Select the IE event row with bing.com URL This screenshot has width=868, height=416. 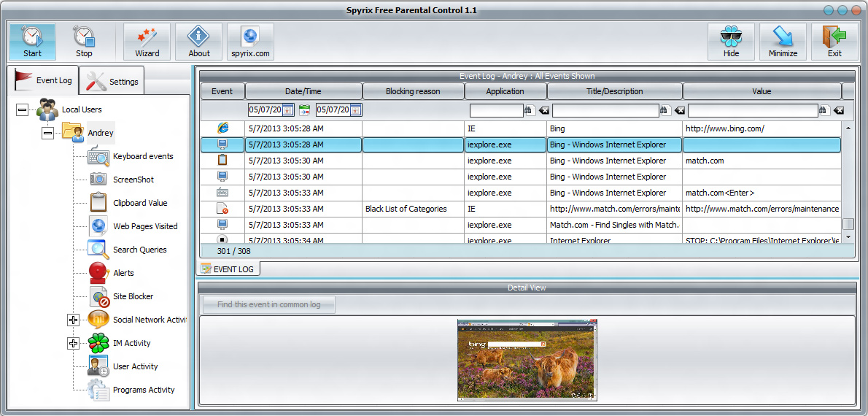[x=520, y=128]
